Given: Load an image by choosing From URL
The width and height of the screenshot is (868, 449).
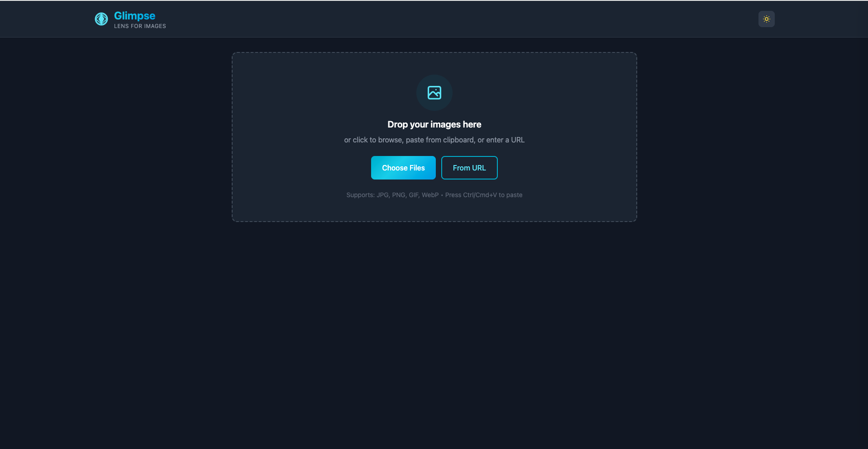Looking at the screenshot, I should click(469, 168).
